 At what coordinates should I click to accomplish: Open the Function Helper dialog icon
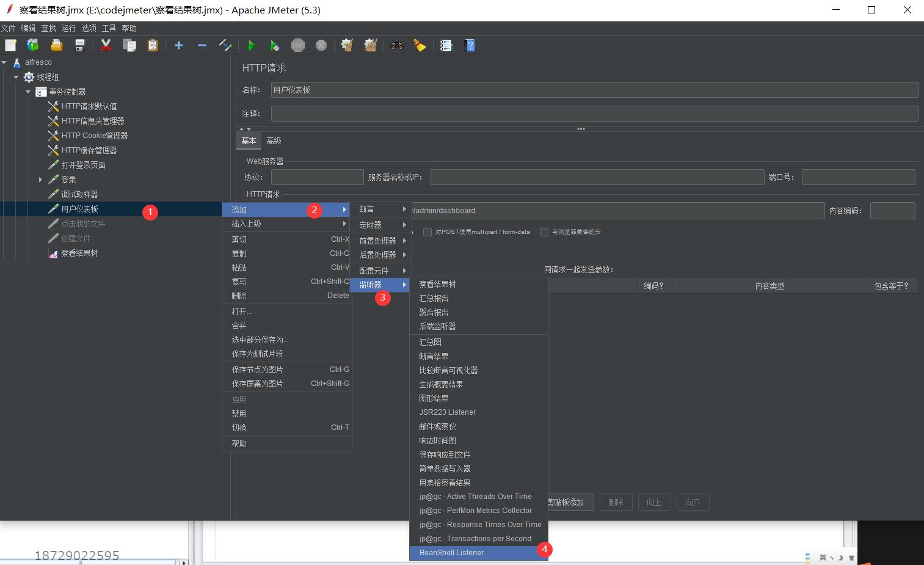coord(446,45)
